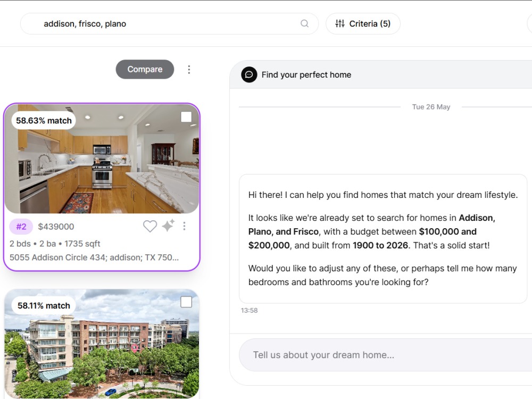532x399 pixels.
Task: Favorite the $439000 listing with heart icon
Action: (149, 226)
